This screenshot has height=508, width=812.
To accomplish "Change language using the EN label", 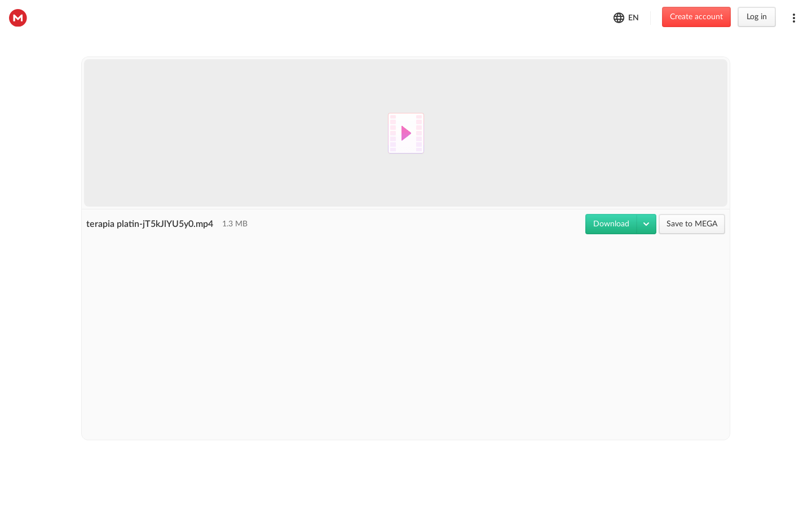I will tap(633, 17).
